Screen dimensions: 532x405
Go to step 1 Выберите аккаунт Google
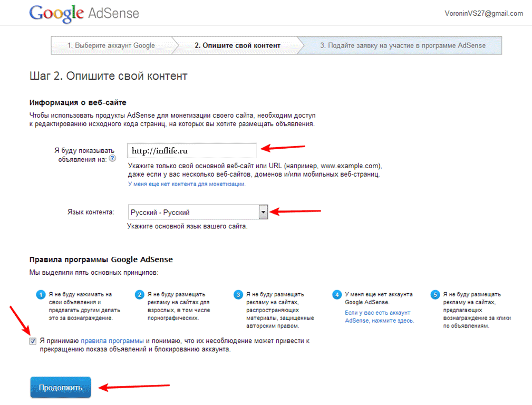coord(111,45)
